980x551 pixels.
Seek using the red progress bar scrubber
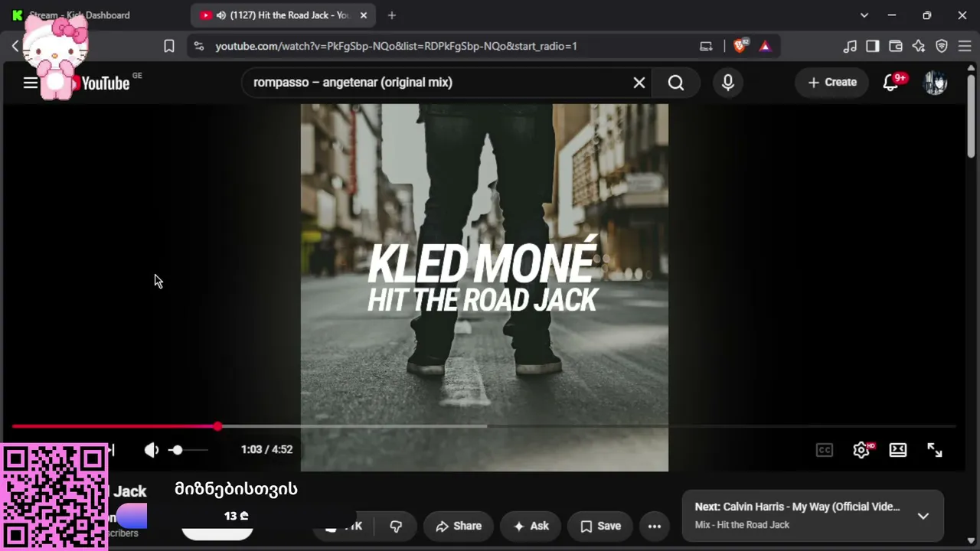(x=218, y=426)
